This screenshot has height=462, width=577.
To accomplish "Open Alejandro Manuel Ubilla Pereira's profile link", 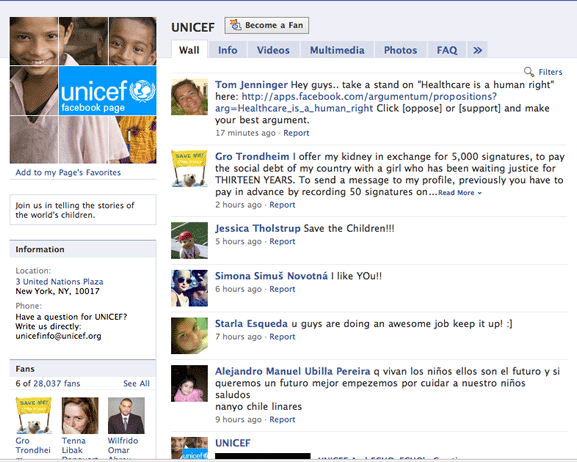I will pos(293,371).
